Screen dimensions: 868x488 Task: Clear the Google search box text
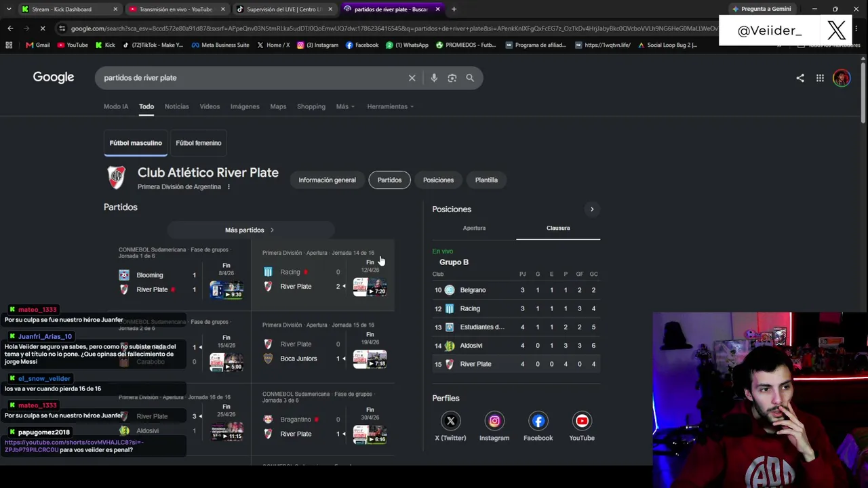[412, 78]
